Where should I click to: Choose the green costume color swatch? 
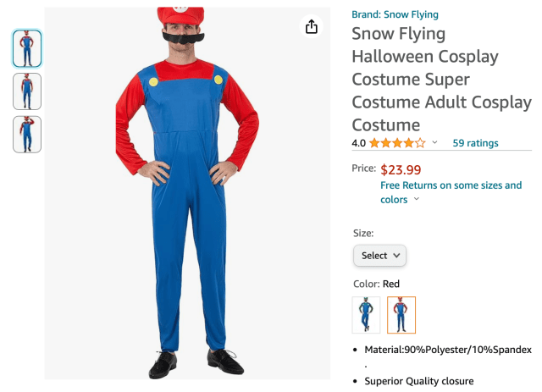366,315
